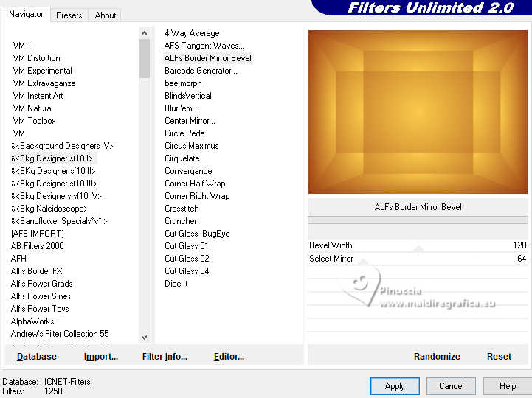Select &<Sandflower Specials°v° > category
The width and height of the screenshot is (532, 398).
click(x=59, y=221)
